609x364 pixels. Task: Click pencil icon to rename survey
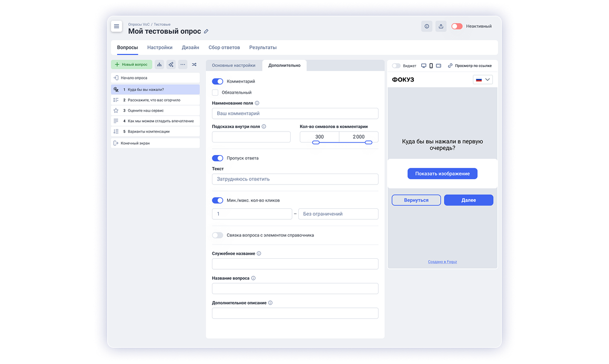(206, 32)
